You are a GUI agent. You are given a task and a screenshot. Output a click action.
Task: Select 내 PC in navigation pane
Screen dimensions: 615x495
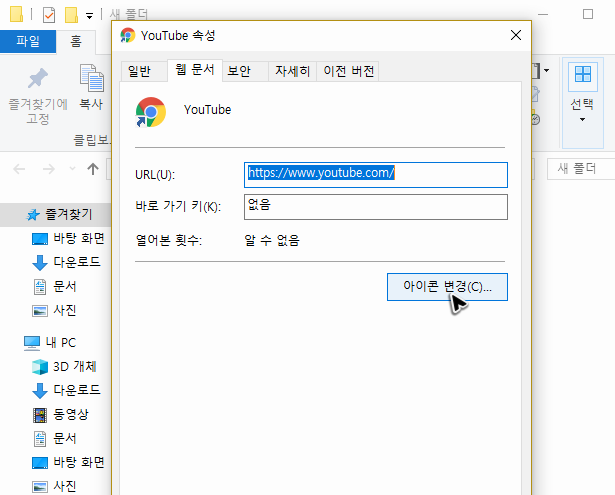coord(50,343)
